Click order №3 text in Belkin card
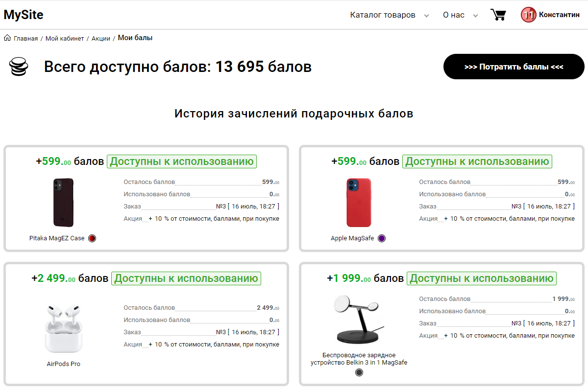Viewport: 588px width, 392px height. click(x=543, y=323)
